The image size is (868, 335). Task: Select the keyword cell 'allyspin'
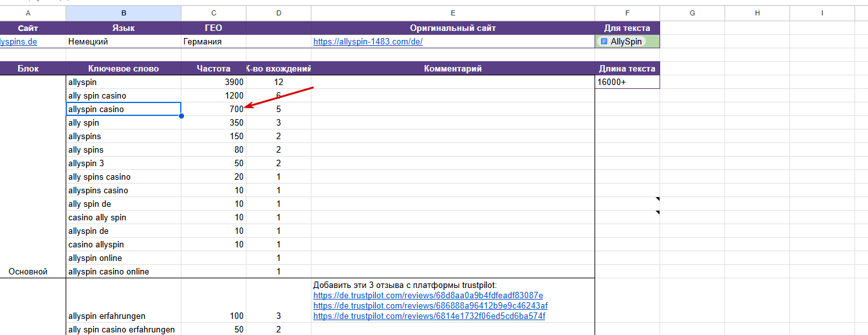click(124, 82)
